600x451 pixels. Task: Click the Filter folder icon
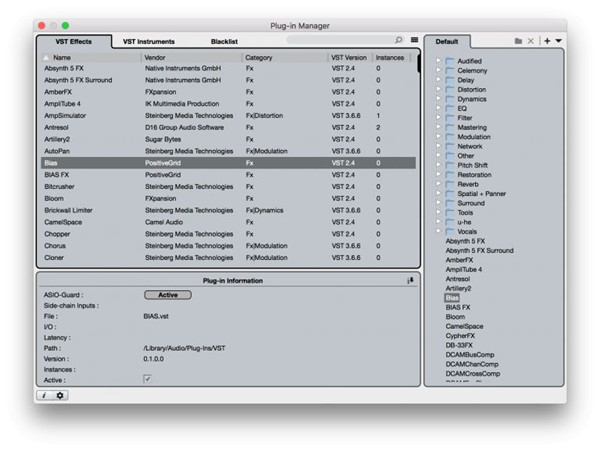[x=450, y=118]
